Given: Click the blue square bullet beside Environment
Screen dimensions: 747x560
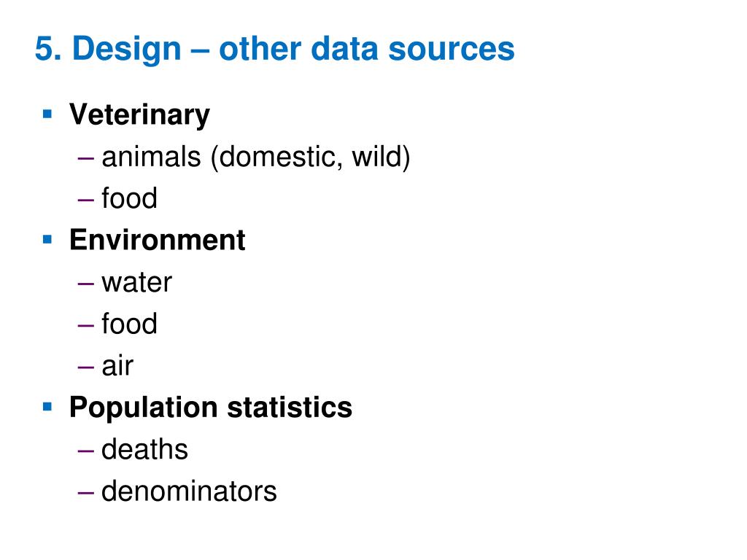Looking at the screenshot, I should [x=47, y=239].
